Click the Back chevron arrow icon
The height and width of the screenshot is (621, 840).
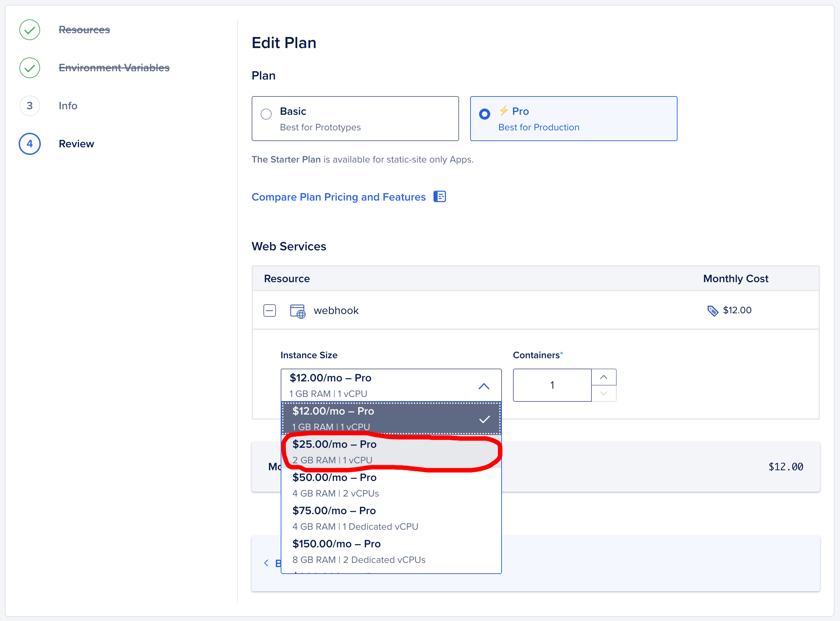[266, 563]
